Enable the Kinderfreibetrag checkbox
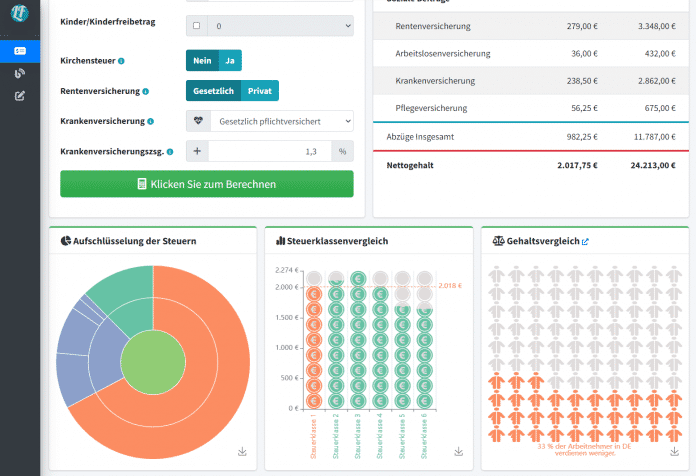Screen dimensions: 696x476 196,25
